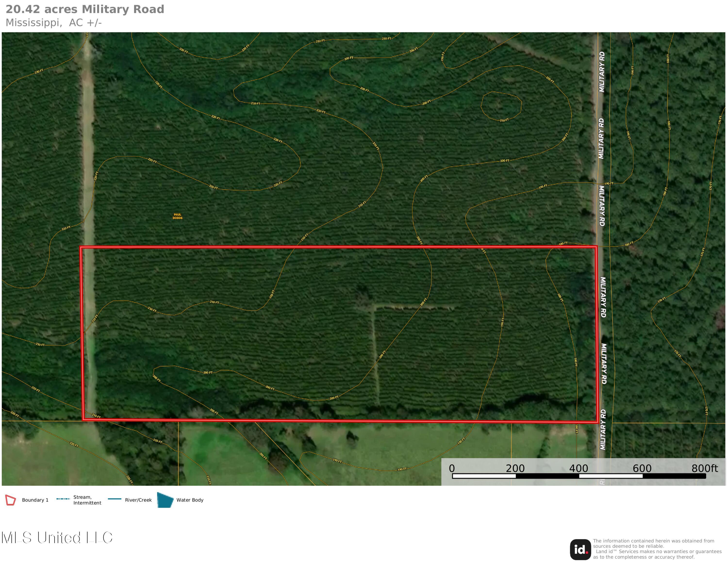The image size is (728, 563).
Task: Click the 800ft mark on scale bar
Action: [704, 468]
